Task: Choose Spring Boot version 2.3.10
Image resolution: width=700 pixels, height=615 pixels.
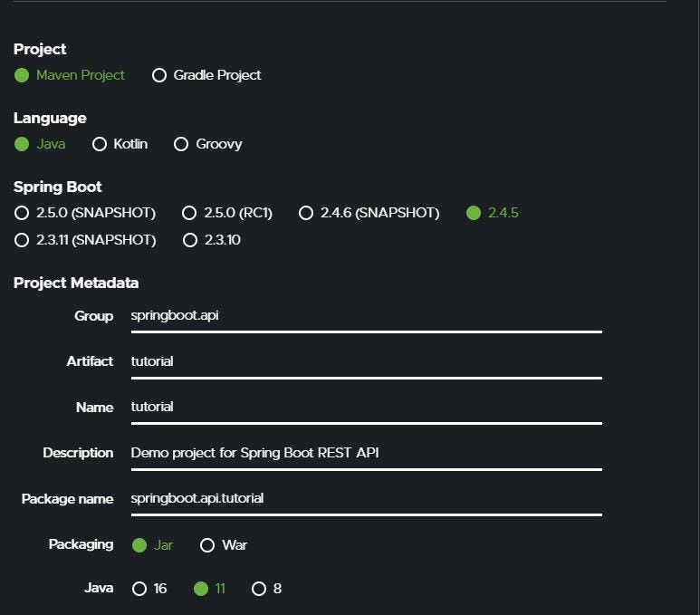Action: [189, 240]
